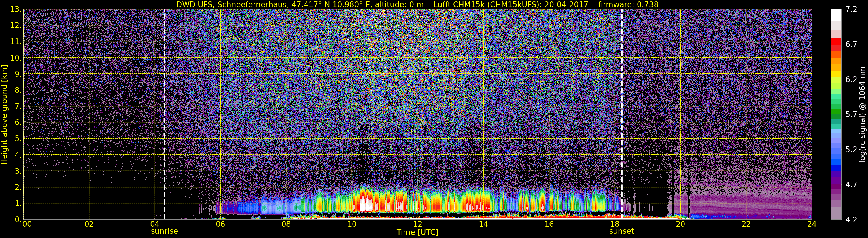Click the white saturated cloud core near 10:30 UTC
Image resolution: width=868 pixels, height=238 pixels.
366,204
